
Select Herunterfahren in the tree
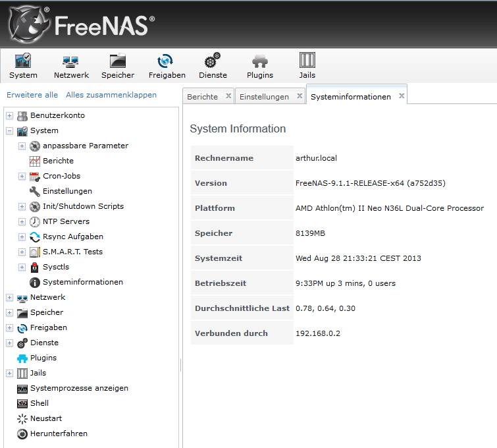(x=59, y=434)
